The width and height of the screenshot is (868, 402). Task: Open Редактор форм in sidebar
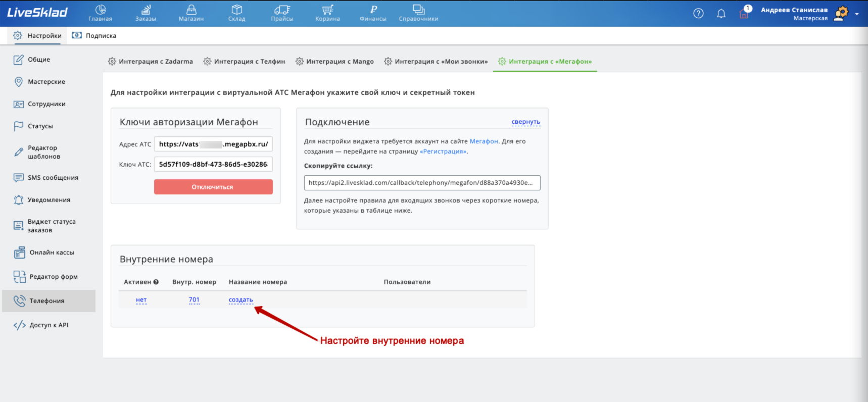(x=46, y=277)
